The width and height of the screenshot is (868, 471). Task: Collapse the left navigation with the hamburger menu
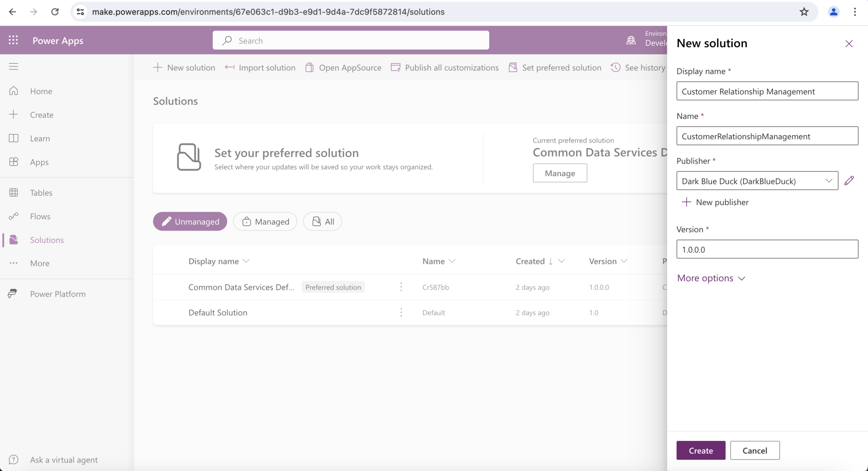(x=14, y=66)
